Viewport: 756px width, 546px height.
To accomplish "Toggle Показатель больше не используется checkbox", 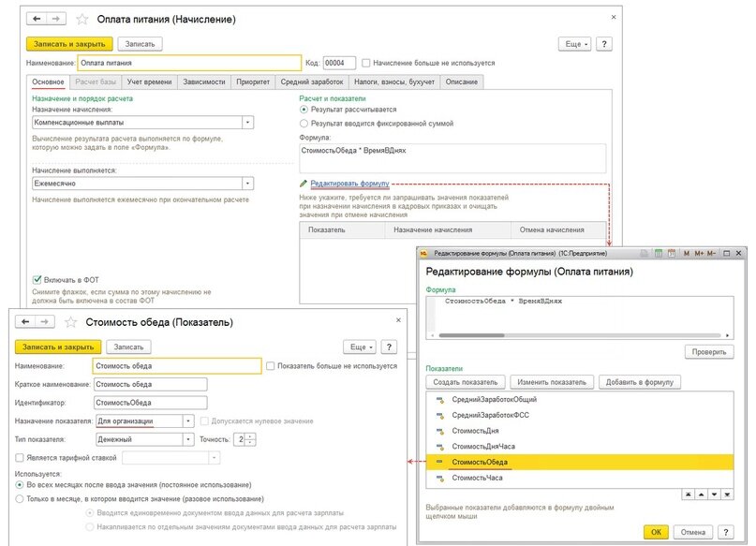I will (x=271, y=366).
